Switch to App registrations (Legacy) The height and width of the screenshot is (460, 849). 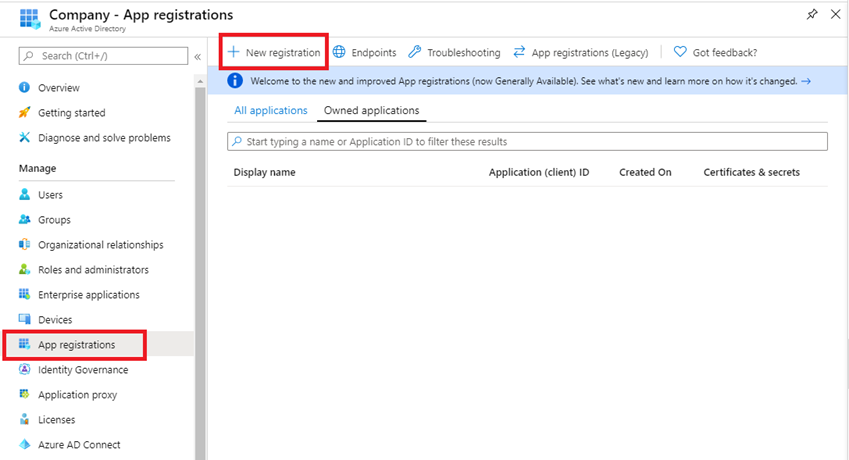click(x=580, y=52)
